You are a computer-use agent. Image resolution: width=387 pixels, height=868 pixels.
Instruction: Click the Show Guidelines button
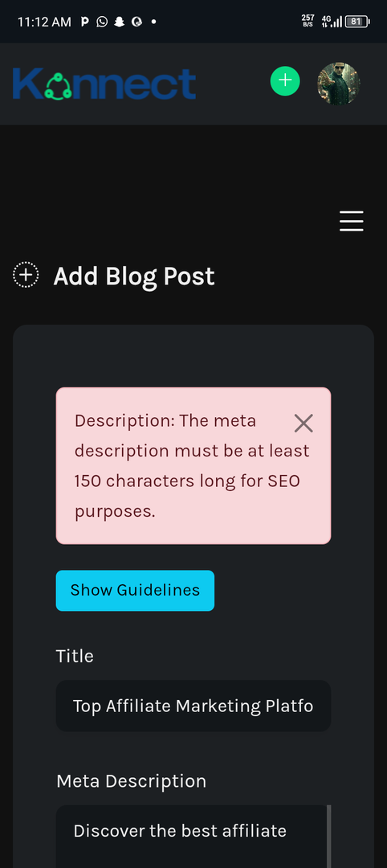point(135,591)
